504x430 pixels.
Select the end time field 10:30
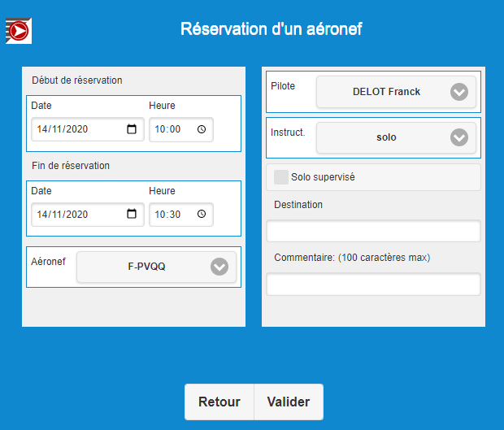pos(181,215)
